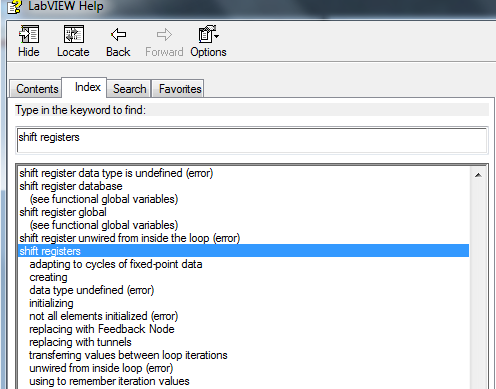Click the Locate toolbar icon
496x389 pixels.
click(x=73, y=34)
